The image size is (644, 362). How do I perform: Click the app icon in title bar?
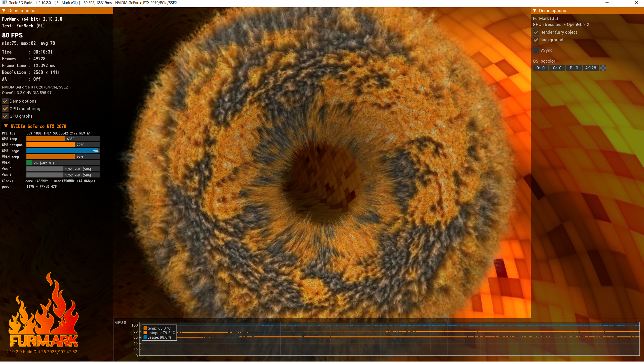point(4,3)
